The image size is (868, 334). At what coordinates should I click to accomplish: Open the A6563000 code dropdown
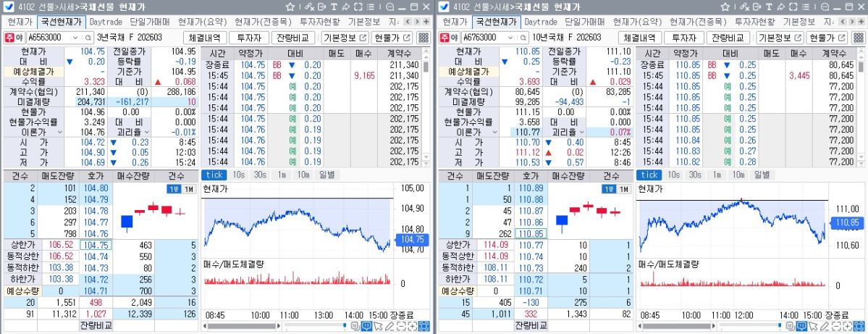pyautogui.click(x=75, y=38)
